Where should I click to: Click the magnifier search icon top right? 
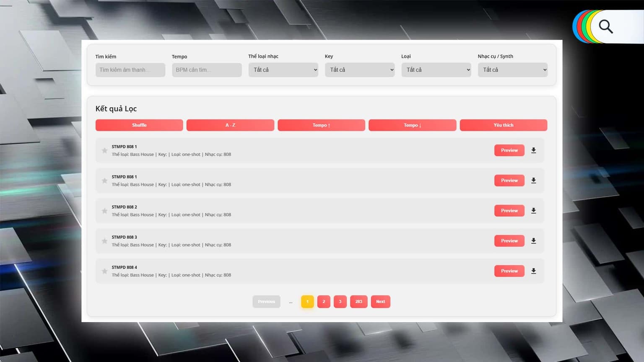click(606, 27)
